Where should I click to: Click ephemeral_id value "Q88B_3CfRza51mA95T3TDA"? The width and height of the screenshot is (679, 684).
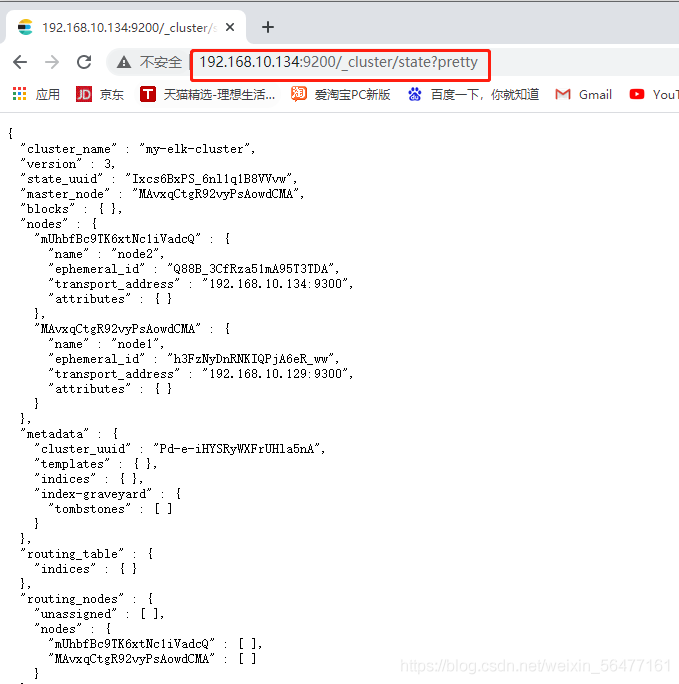250,269
